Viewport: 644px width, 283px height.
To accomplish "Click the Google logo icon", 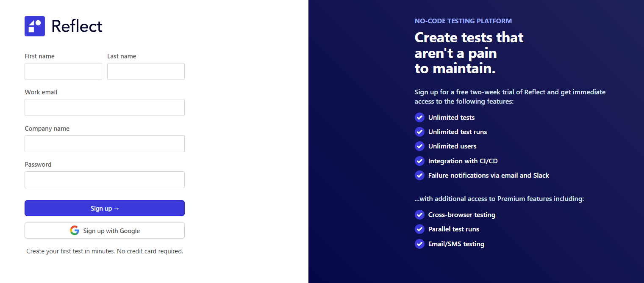I will click(75, 231).
